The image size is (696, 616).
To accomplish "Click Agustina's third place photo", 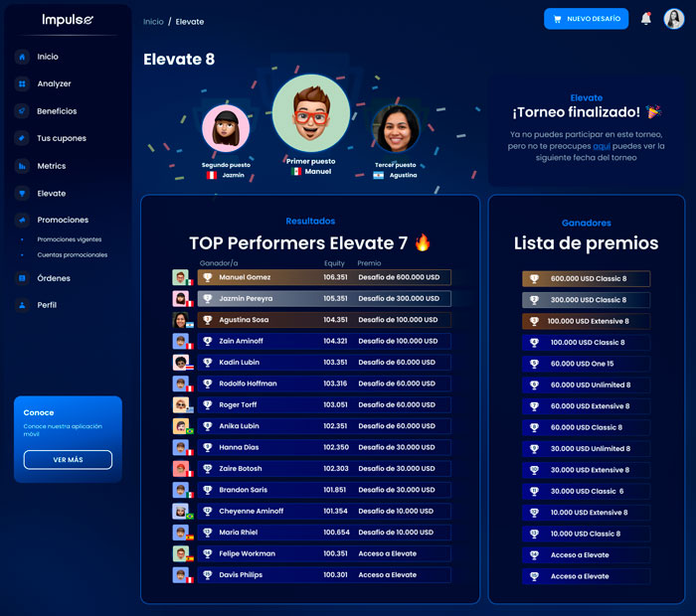I will pyautogui.click(x=396, y=128).
